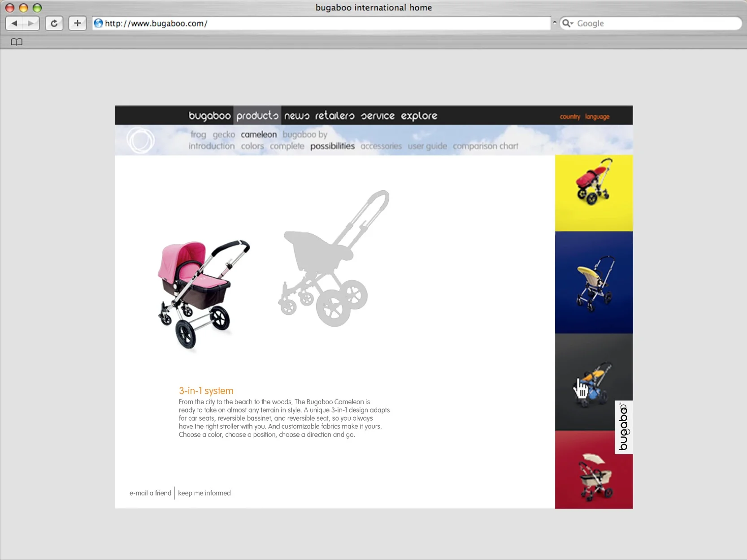747x560 pixels.
Task: Open the comparison chart section
Action: click(485, 146)
